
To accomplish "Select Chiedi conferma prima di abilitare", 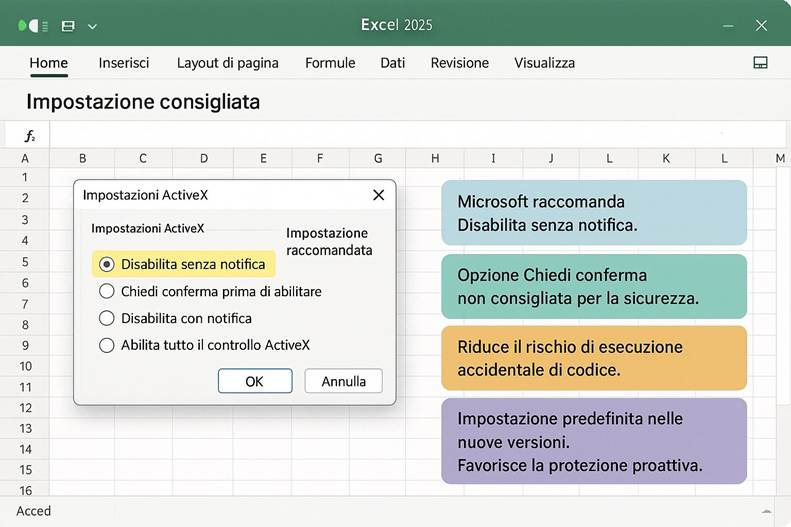I will point(210,291).
